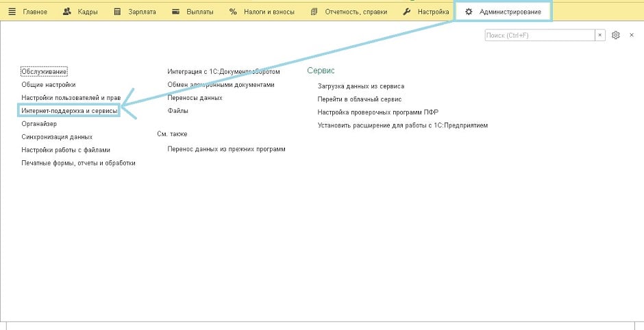Click the Выплаты wallet icon
The height and width of the screenshot is (330, 644).
point(176,12)
